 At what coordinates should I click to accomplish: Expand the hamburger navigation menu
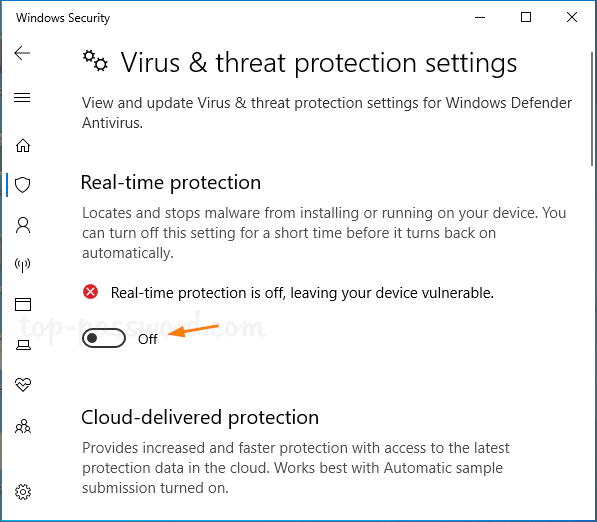pyautogui.click(x=22, y=98)
